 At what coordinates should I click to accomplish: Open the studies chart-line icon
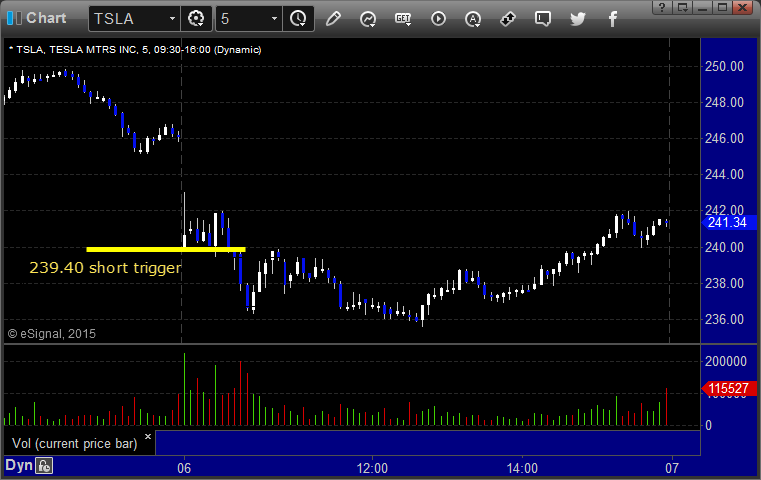pos(368,19)
